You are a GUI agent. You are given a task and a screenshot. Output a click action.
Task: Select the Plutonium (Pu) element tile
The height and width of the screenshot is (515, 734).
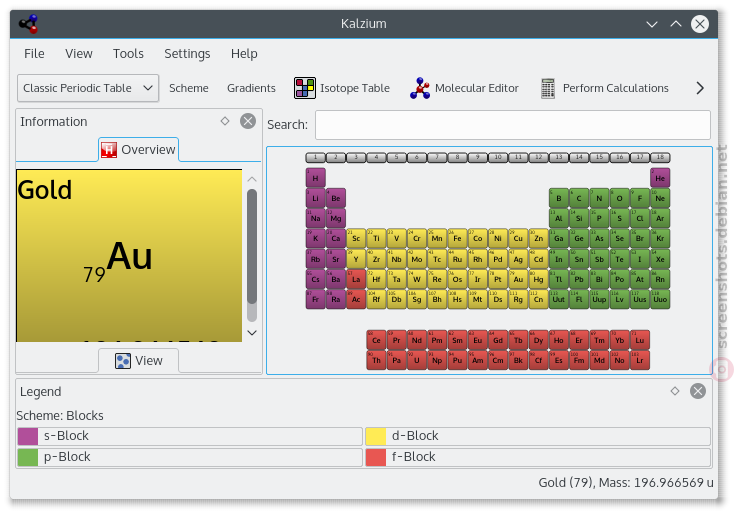pyautogui.click(x=457, y=360)
